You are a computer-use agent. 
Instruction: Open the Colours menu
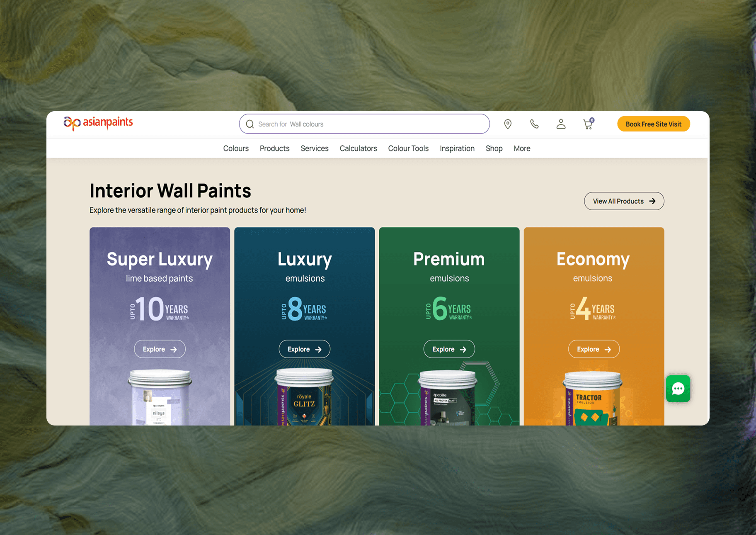(236, 148)
